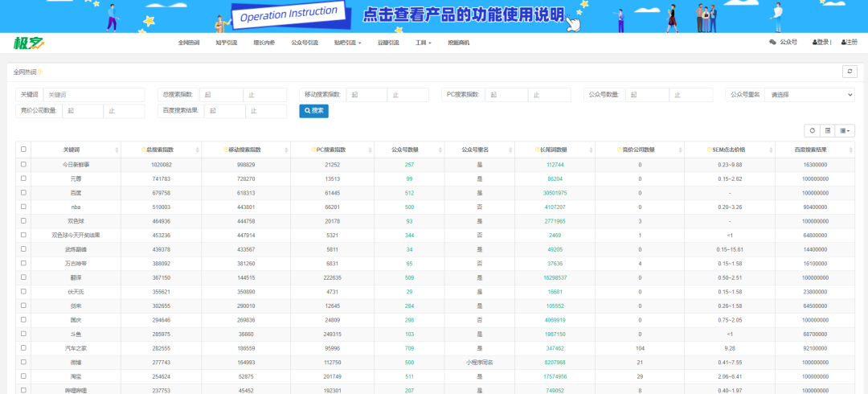Screen dimensions: 868x394
Task: Click the 总搜索指数 起 input field
Action: click(222, 95)
